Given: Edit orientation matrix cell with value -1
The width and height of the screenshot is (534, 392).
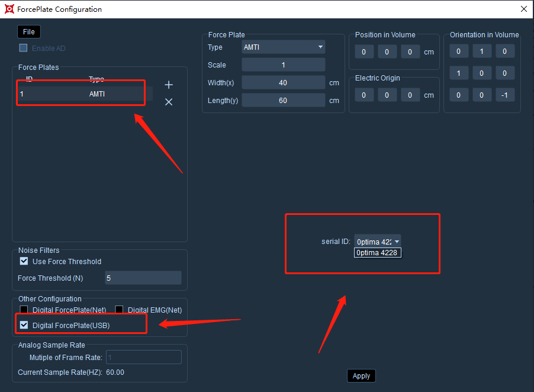Looking at the screenshot, I should 505,95.
